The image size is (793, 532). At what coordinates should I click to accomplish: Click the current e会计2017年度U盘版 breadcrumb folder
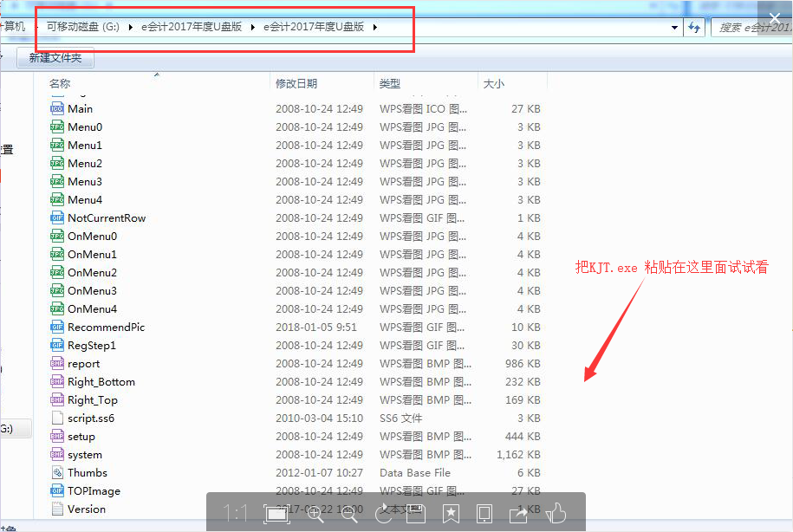314,27
